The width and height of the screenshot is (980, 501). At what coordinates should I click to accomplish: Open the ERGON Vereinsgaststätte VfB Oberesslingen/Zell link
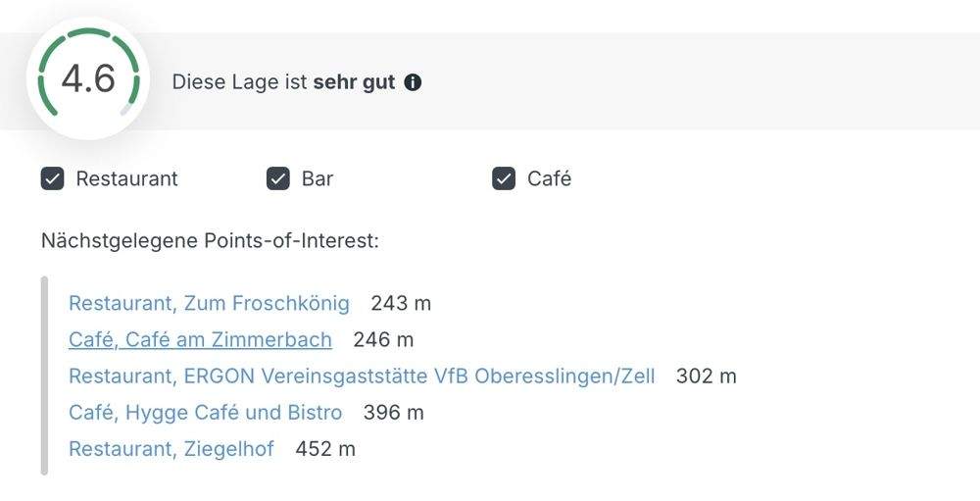[362, 376]
